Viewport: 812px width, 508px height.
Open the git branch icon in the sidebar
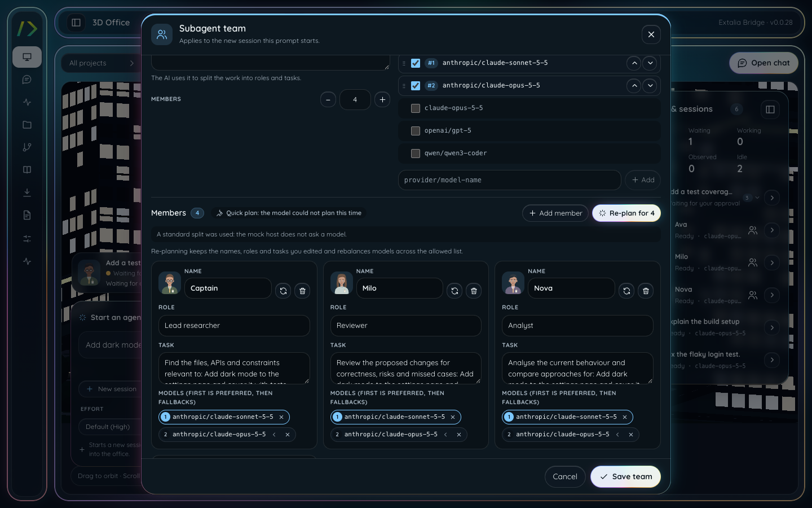(27, 147)
